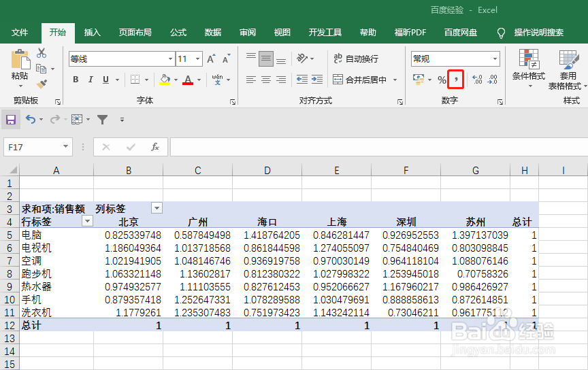Click the insert function fx icon
588x370 pixels.
coord(155,147)
